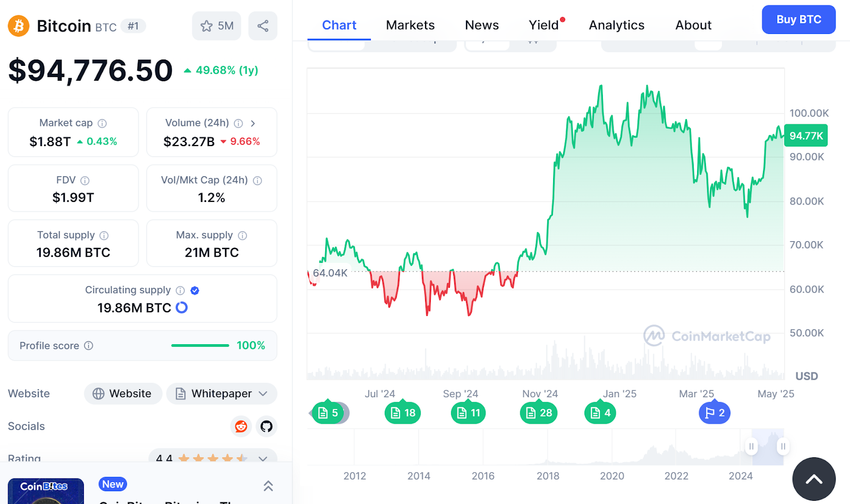Screen dimensions: 850x504
Task: Click the 49.68% (1y) change indicator
Action: pos(221,70)
